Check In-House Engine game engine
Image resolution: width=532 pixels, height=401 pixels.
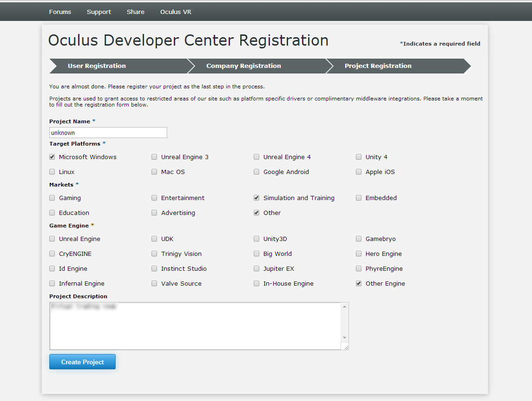(x=256, y=283)
